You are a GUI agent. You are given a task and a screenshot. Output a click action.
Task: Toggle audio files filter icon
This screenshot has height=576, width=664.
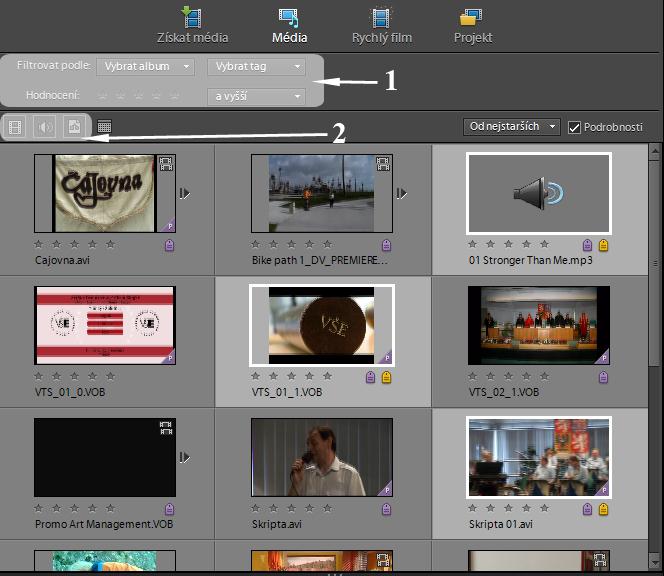coord(45,127)
